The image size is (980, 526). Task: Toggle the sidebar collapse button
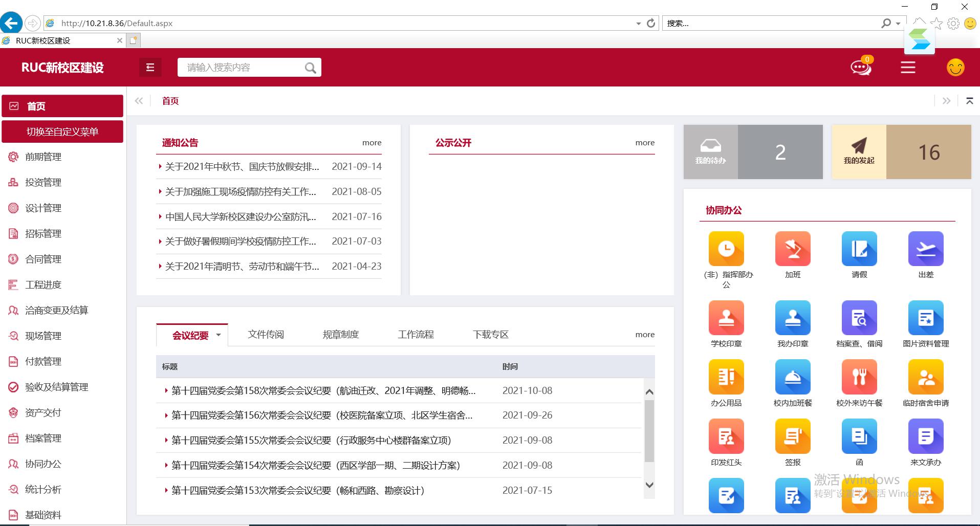point(150,68)
